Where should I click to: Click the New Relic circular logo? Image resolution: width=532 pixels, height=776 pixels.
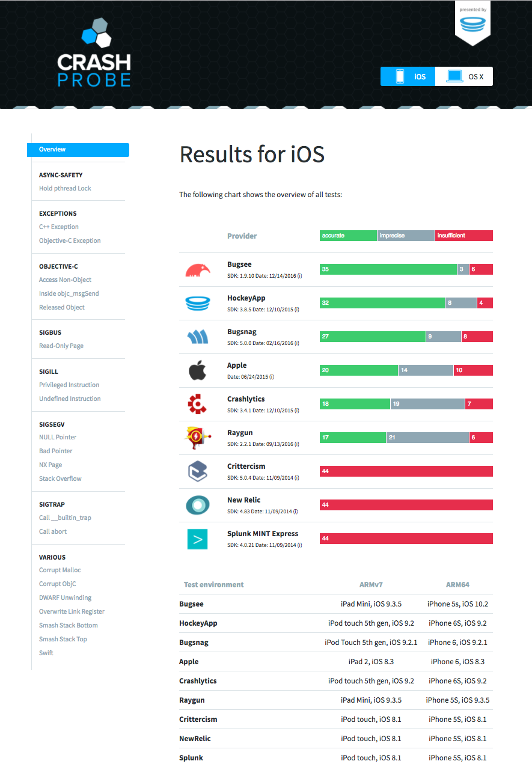point(197,506)
